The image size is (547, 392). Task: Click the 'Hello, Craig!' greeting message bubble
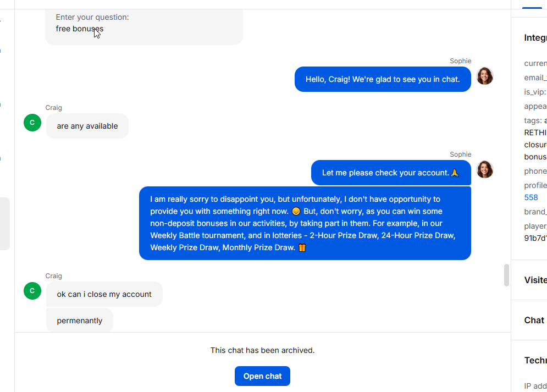pyautogui.click(x=383, y=79)
